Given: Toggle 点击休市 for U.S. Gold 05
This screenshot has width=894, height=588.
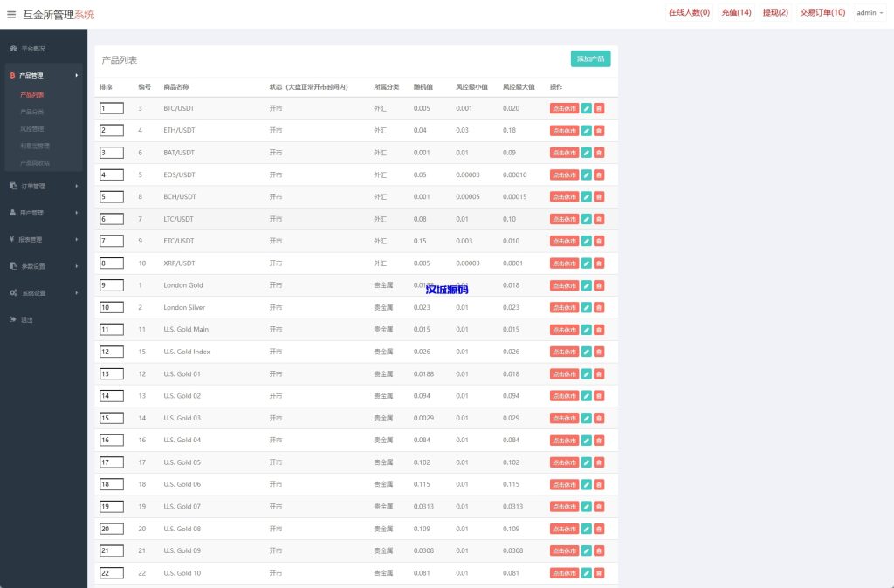Looking at the screenshot, I should click(x=564, y=462).
